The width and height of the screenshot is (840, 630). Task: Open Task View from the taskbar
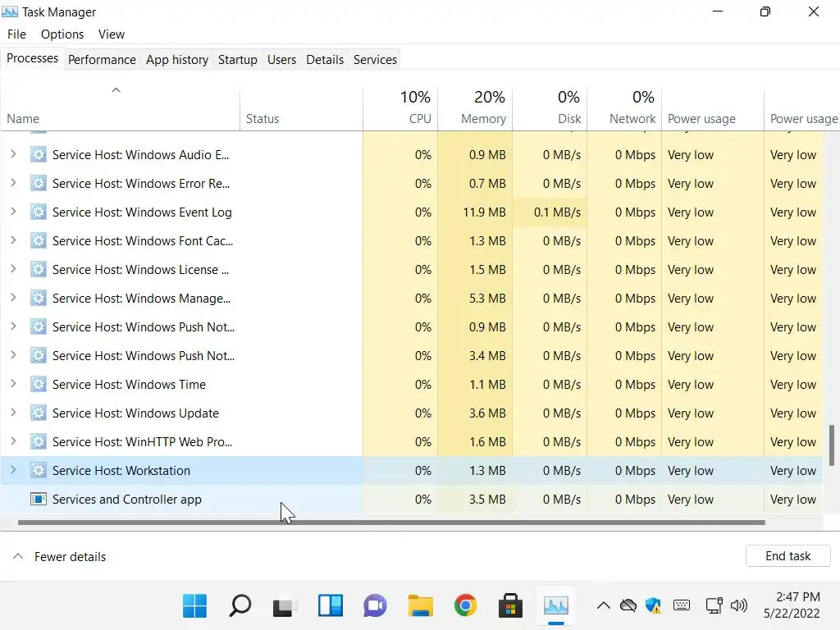click(285, 607)
